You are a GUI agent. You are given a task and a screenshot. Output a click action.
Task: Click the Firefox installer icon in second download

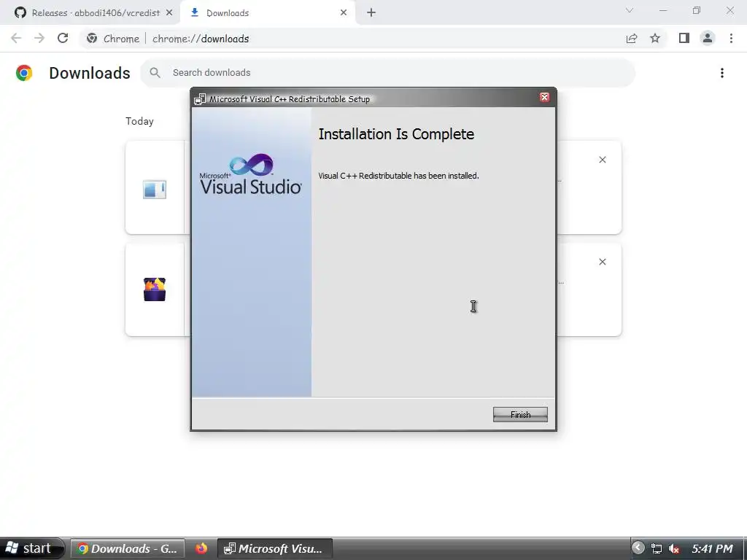tap(155, 289)
